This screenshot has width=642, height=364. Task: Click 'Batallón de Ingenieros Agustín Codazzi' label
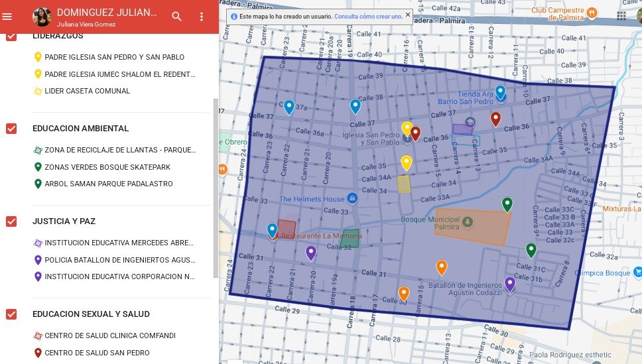coord(465,288)
